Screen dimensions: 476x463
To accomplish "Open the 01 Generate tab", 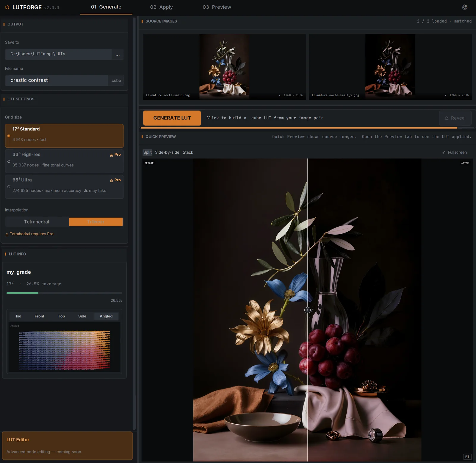I will tap(106, 7).
